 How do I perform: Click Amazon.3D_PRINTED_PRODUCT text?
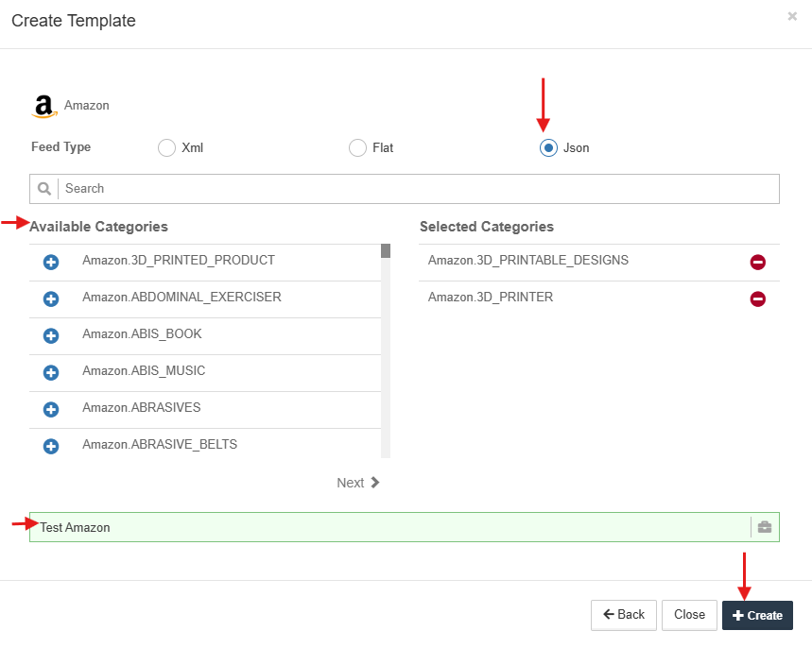click(x=179, y=260)
